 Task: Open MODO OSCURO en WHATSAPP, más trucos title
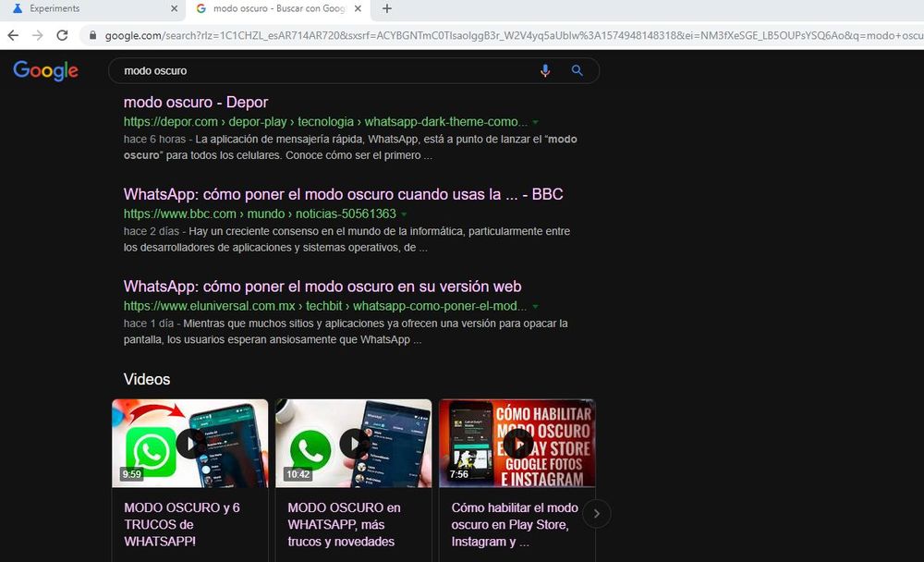pos(344,524)
